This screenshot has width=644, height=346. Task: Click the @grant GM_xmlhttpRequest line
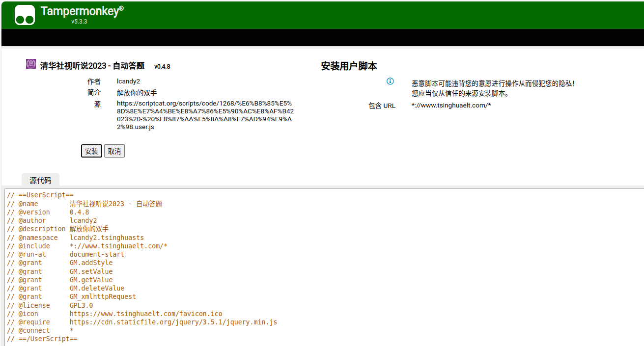click(72, 296)
